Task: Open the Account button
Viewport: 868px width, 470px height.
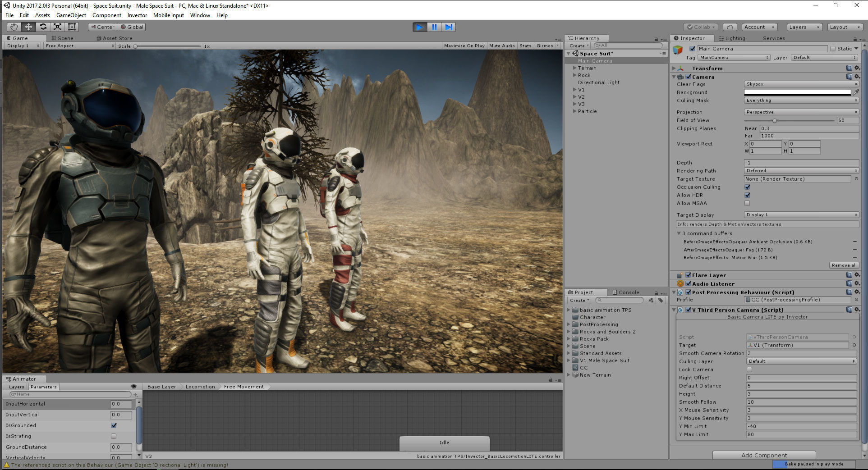Action: [759, 27]
